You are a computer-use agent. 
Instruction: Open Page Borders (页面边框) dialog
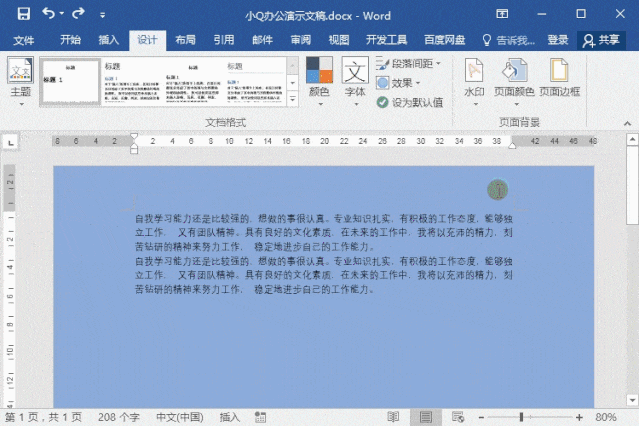tap(559, 78)
